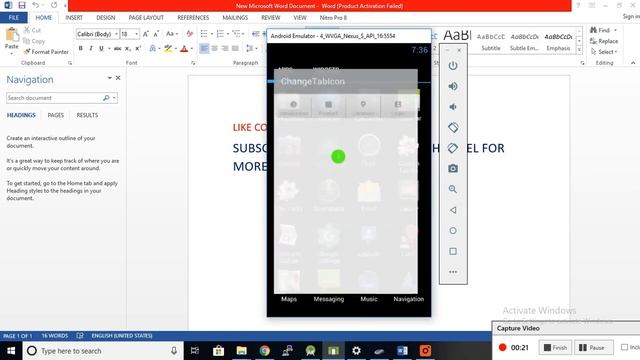Expand the Styles gallery More arrow
640x360 pixels.
coord(579,50)
